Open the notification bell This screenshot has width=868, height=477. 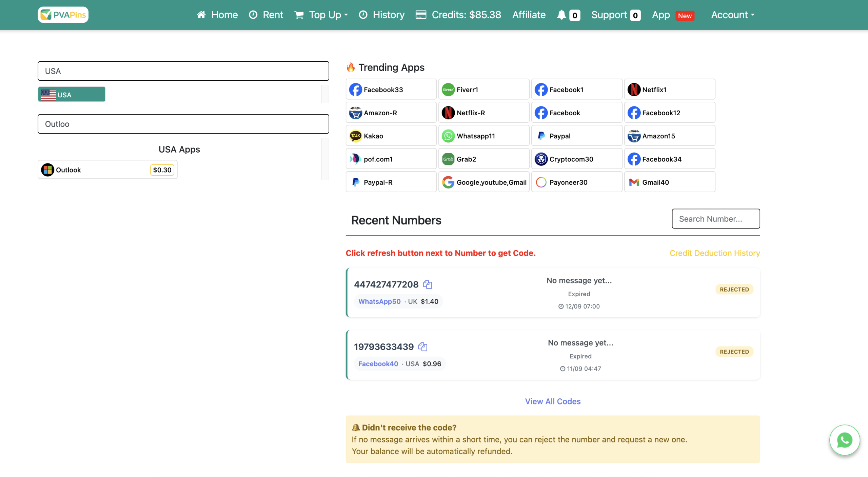561,15
